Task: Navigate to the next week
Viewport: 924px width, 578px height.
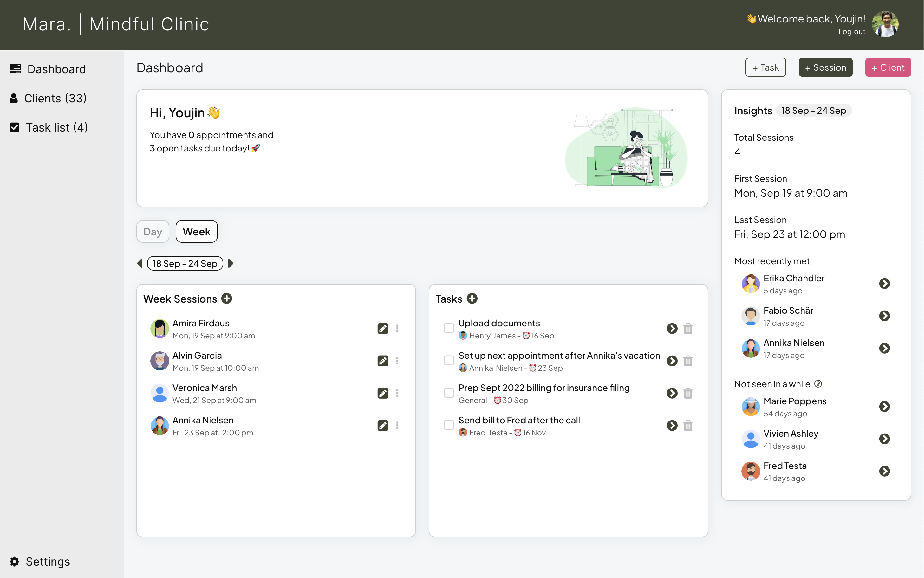Action: [231, 263]
